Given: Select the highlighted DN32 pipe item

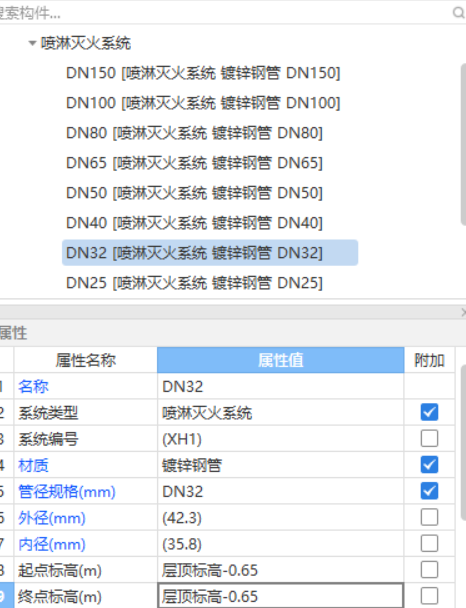Looking at the screenshot, I should click(x=210, y=253).
